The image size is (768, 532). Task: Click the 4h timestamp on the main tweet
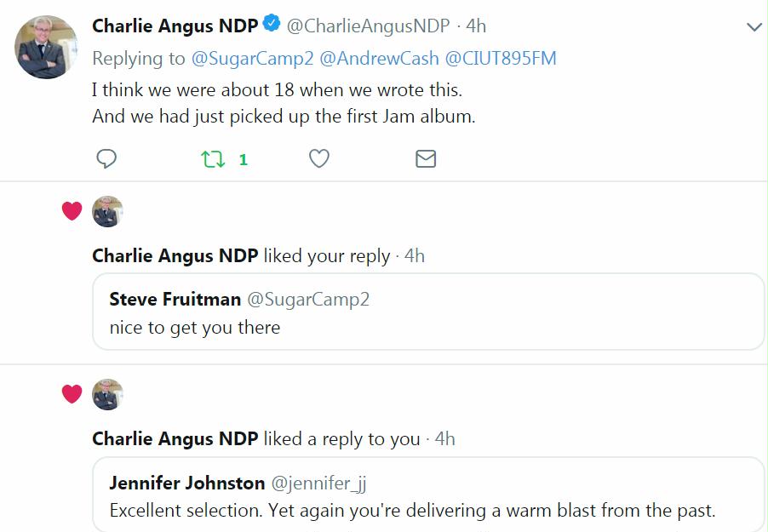point(476,26)
